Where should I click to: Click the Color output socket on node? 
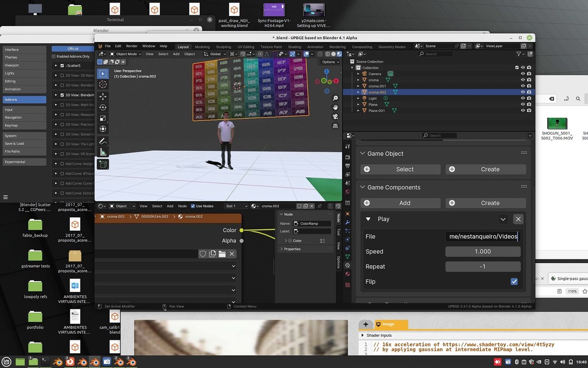(241, 230)
